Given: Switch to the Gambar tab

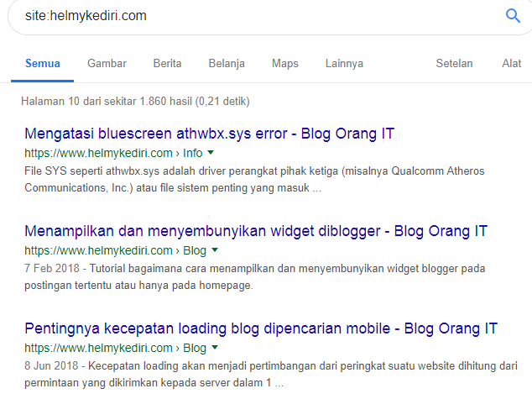Looking at the screenshot, I should tap(107, 64).
